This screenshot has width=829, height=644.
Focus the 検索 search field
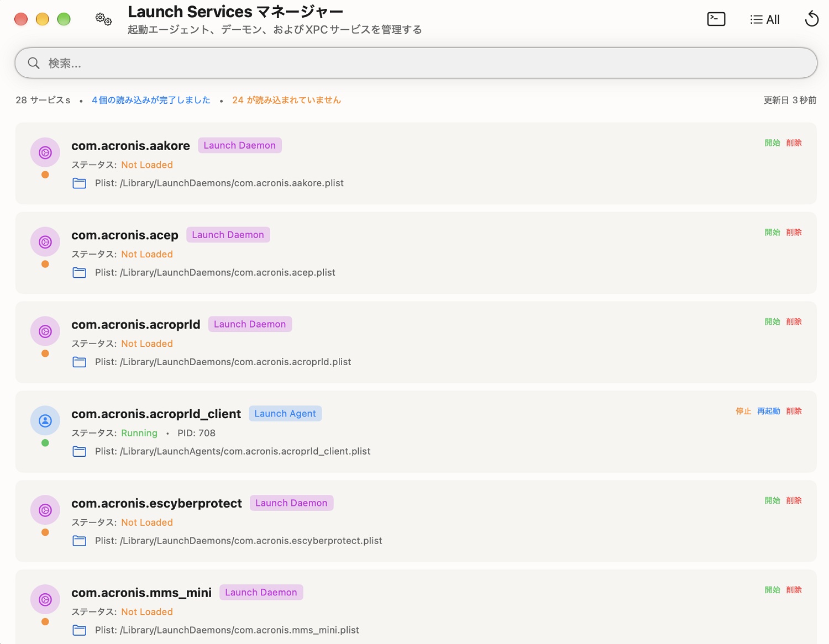click(416, 63)
